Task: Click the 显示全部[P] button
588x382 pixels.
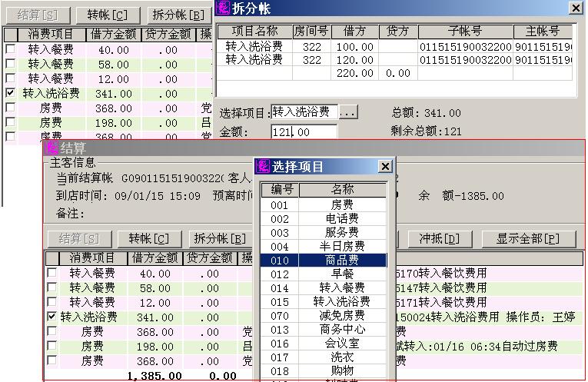Action: point(527,238)
